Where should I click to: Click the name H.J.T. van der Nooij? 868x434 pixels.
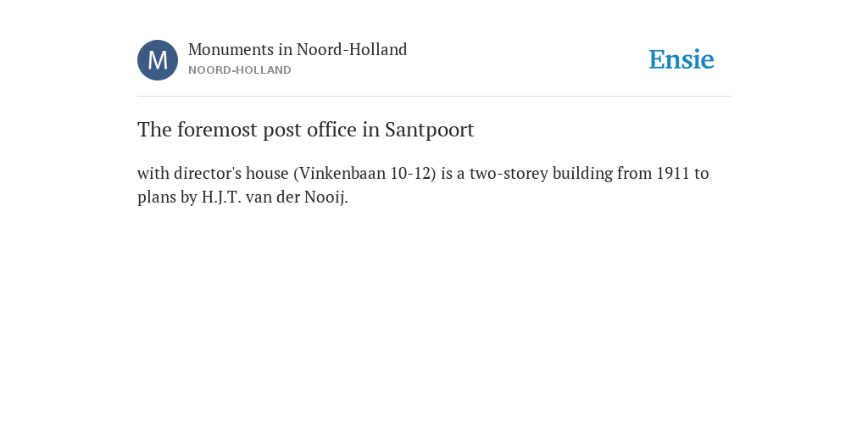click(x=274, y=198)
